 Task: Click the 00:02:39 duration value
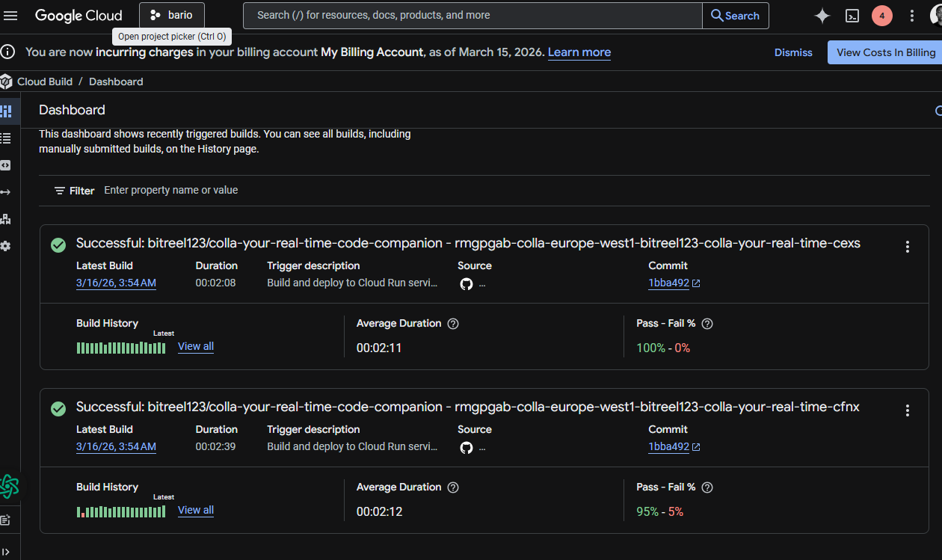coord(216,447)
